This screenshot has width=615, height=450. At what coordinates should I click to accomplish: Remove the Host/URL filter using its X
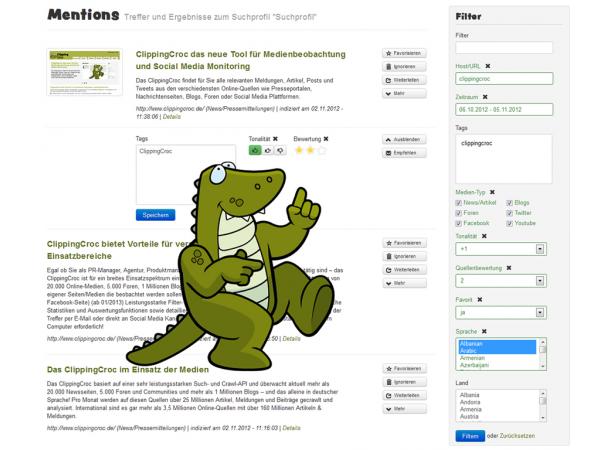tap(488, 66)
